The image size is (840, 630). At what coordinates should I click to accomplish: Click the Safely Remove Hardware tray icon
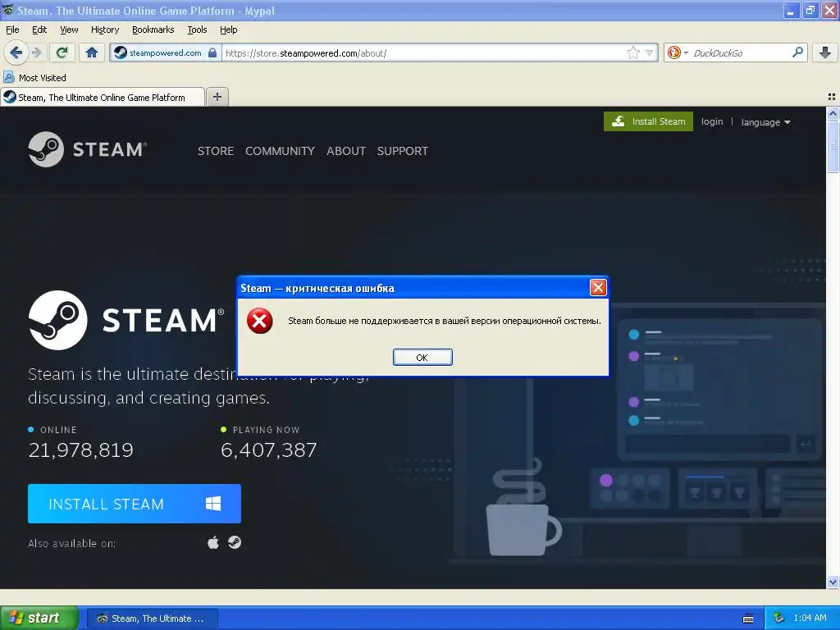[779, 619]
